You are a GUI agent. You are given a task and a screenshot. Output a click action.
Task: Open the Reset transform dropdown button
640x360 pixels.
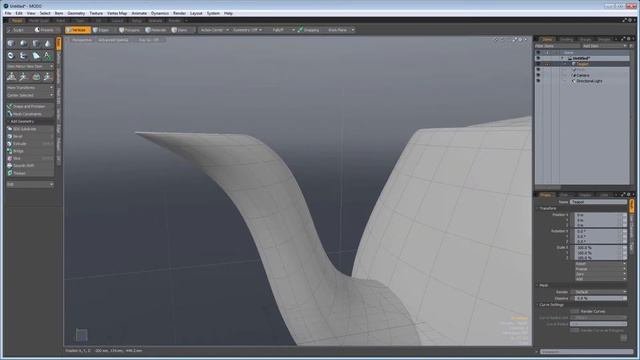[600, 264]
